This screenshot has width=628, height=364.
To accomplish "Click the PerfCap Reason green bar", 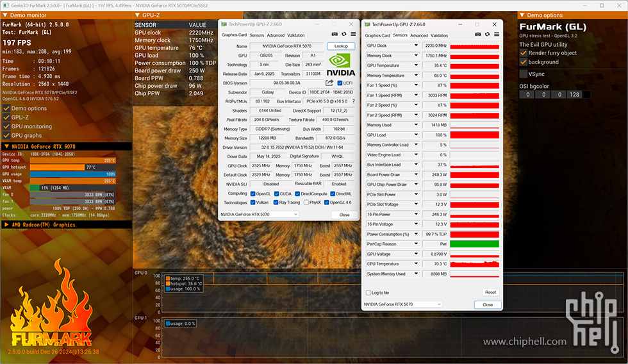I will click(x=475, y=244).
